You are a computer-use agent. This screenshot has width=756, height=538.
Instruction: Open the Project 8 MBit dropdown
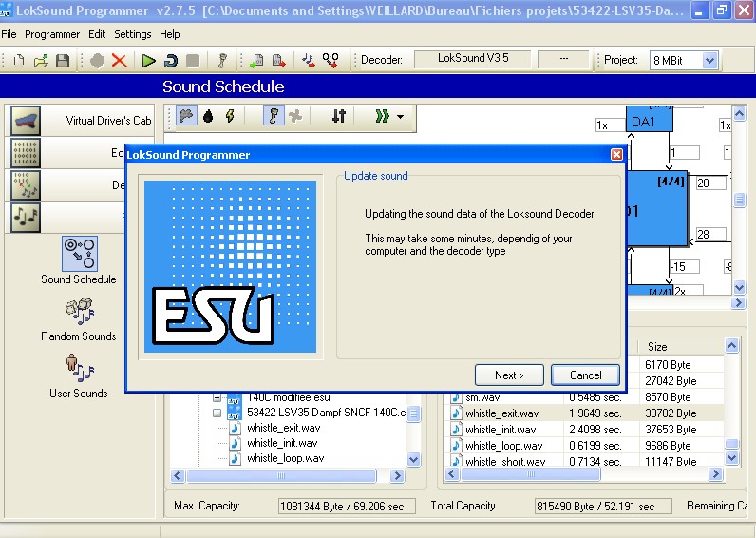click(709, 61)
